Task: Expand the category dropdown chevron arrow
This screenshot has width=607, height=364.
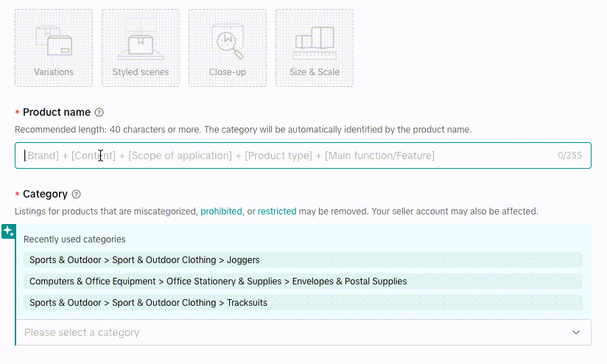Action: click(x=576, y=332)
